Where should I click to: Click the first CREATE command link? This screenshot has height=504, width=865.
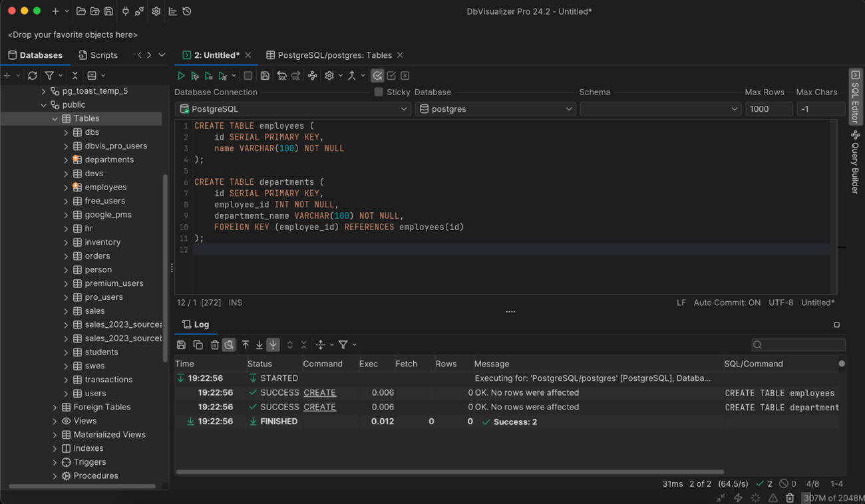tap(319, 393)
